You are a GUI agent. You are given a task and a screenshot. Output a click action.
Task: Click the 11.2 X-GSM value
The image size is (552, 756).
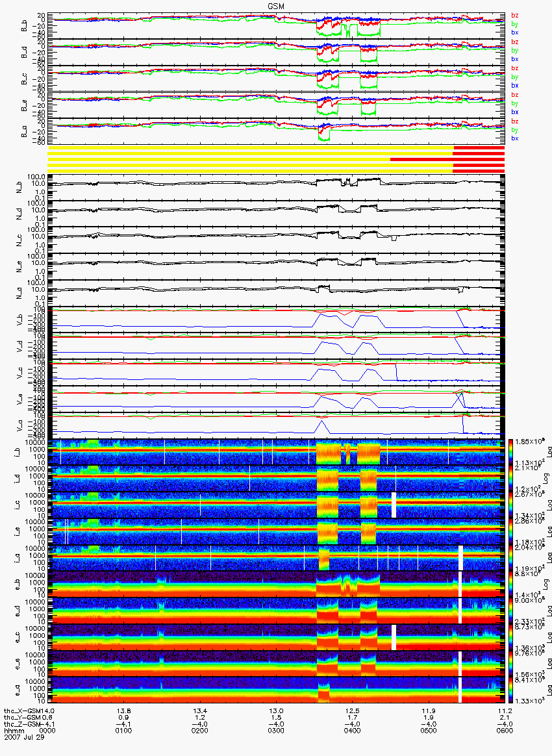tap(505, 711)
